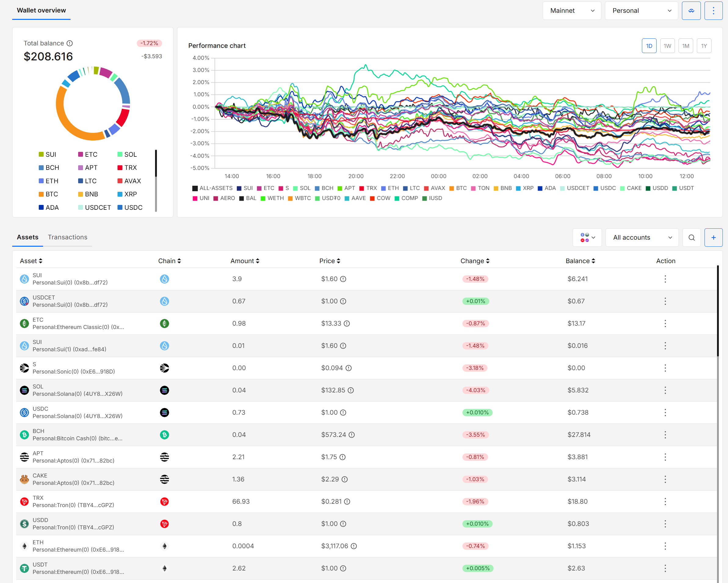Click the Sui chain icon on the SUI row
The image size is (728, 583).
[x=165, y=279]
